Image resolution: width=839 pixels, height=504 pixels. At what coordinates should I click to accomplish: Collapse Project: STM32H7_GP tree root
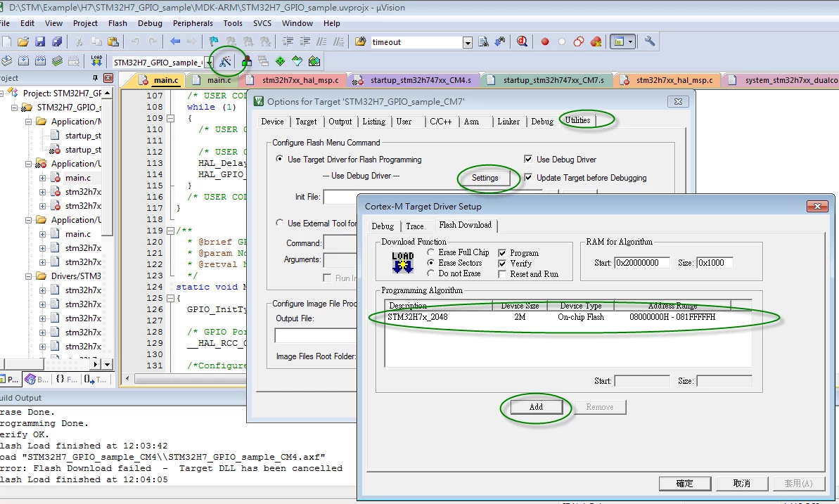click(1, 93)
